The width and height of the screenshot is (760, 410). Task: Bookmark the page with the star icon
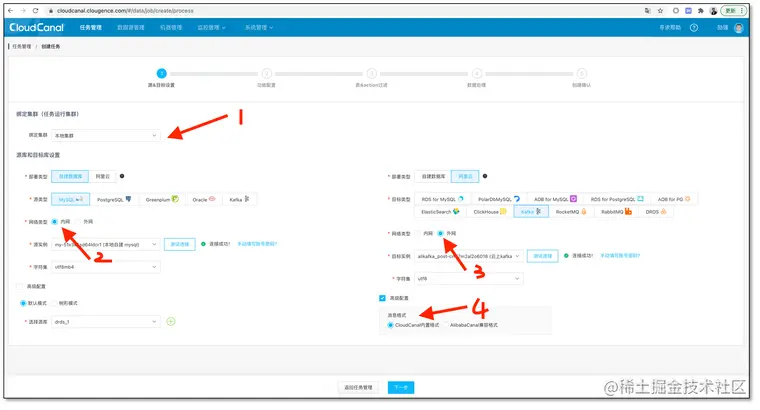(660, 10)
